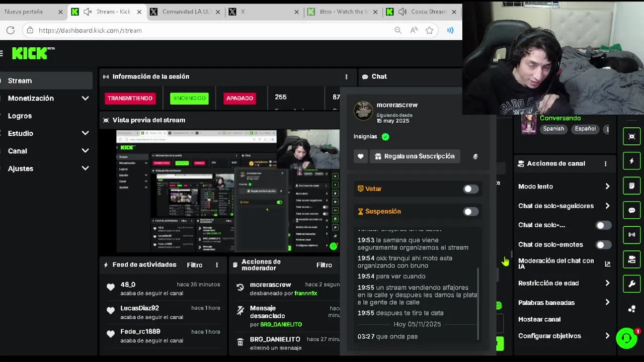Open external link icon for Moderación del chat con IA
The height and width of the screenshot is (362, 644).
pyautogui.click(x=607, y=264)
